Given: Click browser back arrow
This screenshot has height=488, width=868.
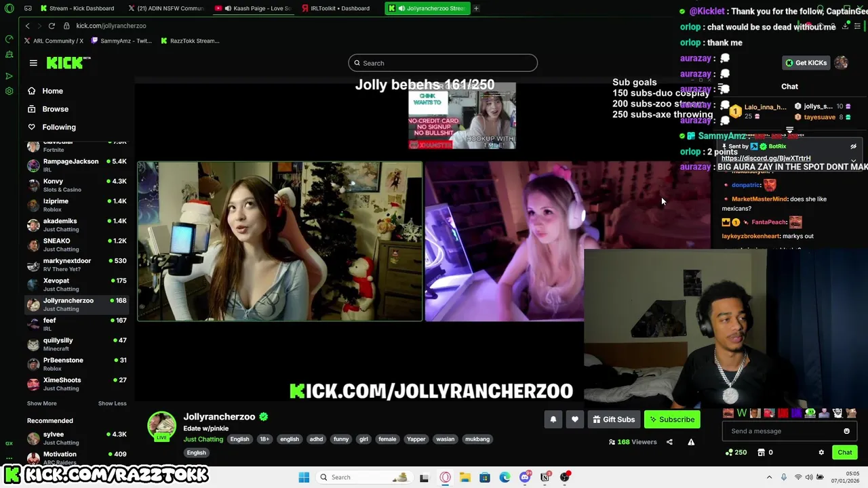Looking at the screenshot, I should (27, 26).
